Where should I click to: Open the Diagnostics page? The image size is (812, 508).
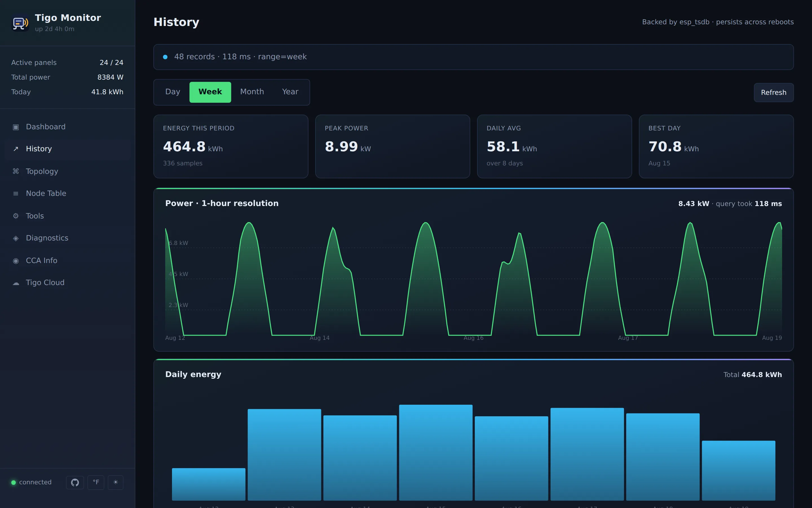click(67, 238)
